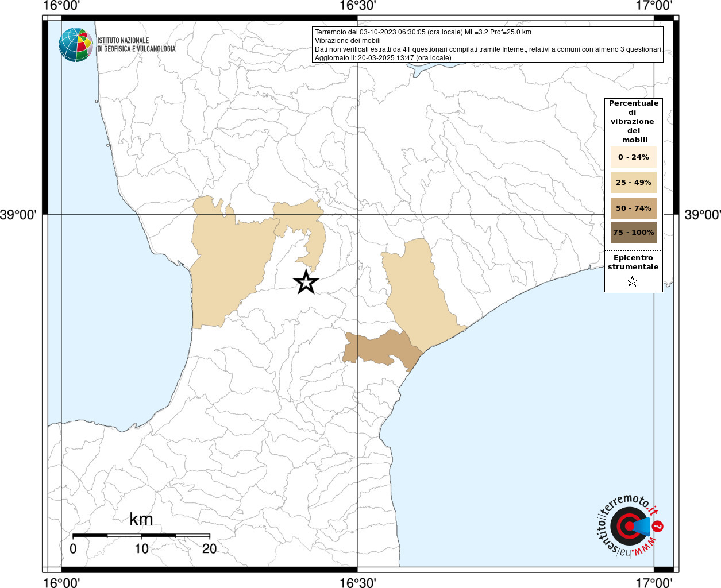Select the 75 - 100% legend swatch

pos(633,233)
